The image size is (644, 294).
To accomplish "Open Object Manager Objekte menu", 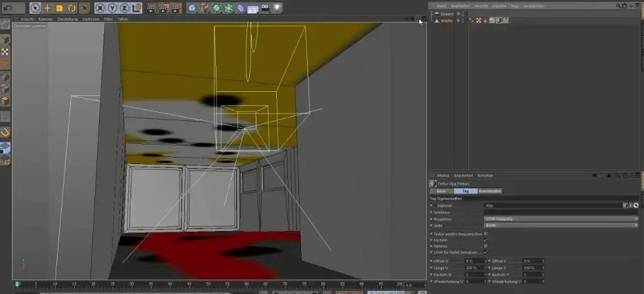I will pyautogui.click(x=499, y=6).
